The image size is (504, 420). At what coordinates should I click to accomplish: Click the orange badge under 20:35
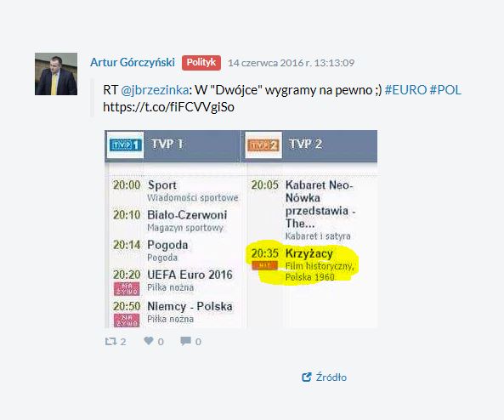264,265
